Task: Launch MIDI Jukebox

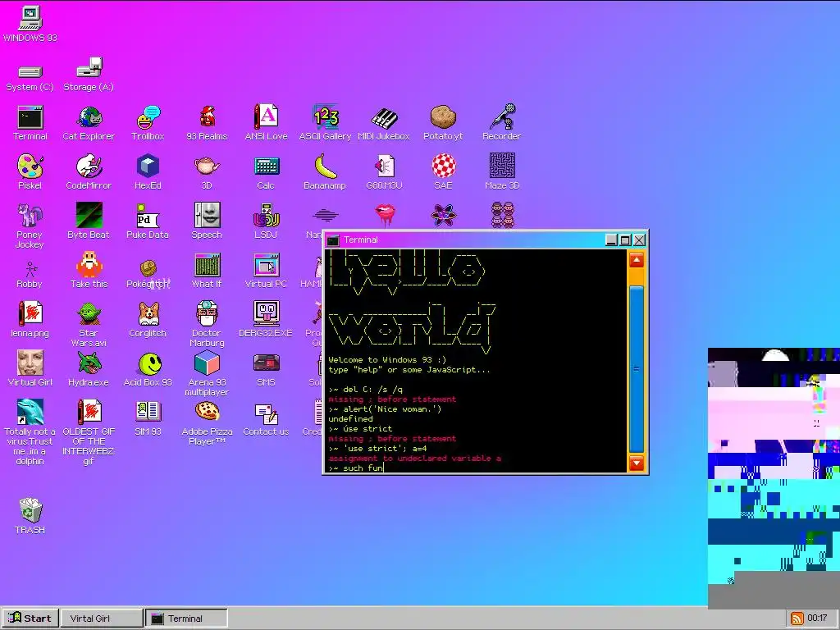Action: 384,123
